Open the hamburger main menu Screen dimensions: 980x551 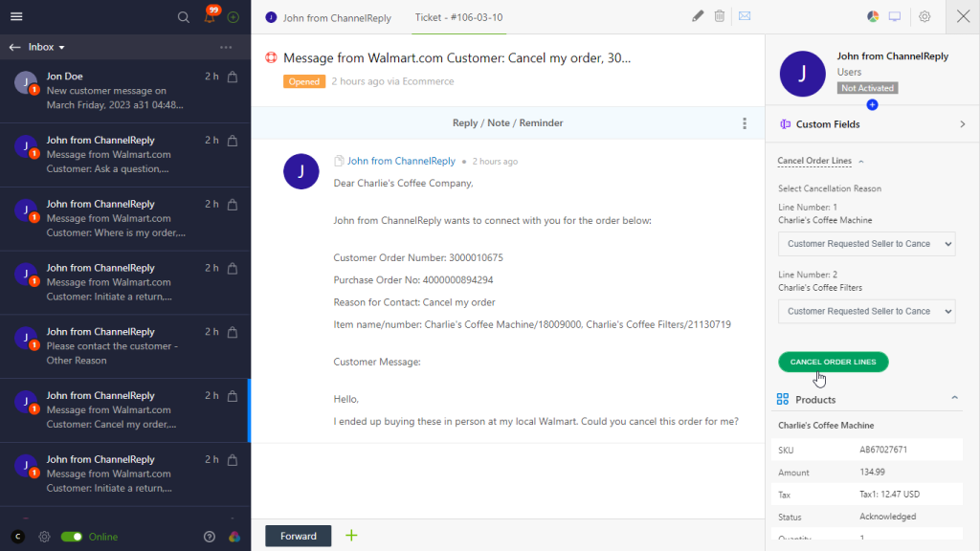click(16, 17)
